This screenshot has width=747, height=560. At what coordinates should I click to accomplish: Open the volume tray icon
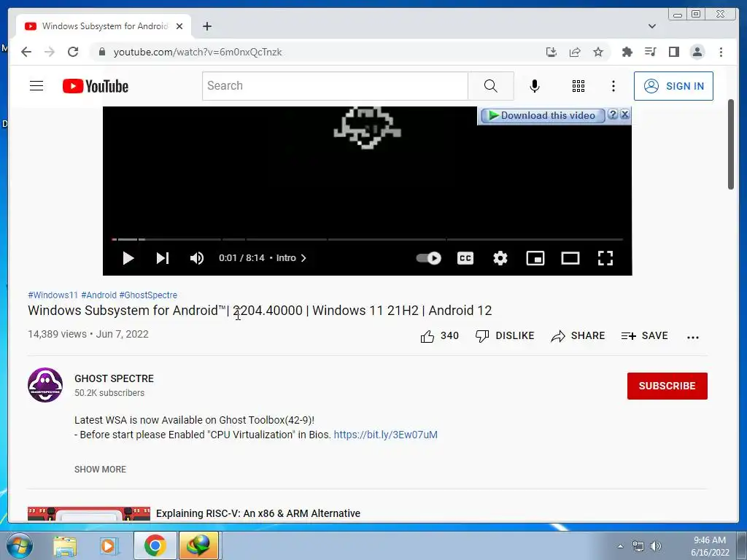[656, 546]
